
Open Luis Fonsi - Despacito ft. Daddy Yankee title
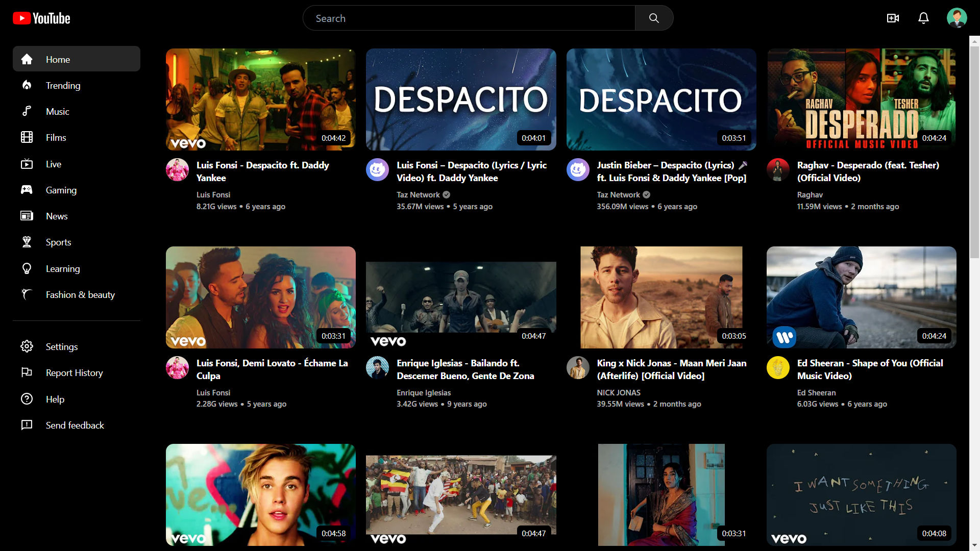coord(263,171)
